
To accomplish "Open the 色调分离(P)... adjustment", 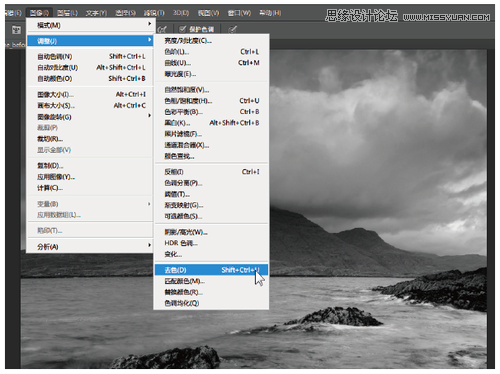I will (x=211, y=183).
